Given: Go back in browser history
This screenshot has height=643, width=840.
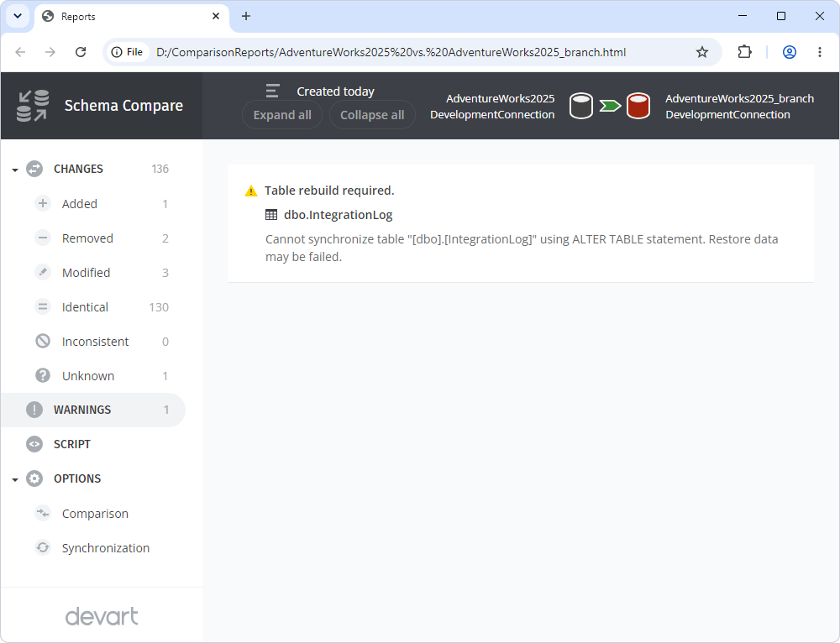Looking at the screenshot, I should click(x=20, y=52).
